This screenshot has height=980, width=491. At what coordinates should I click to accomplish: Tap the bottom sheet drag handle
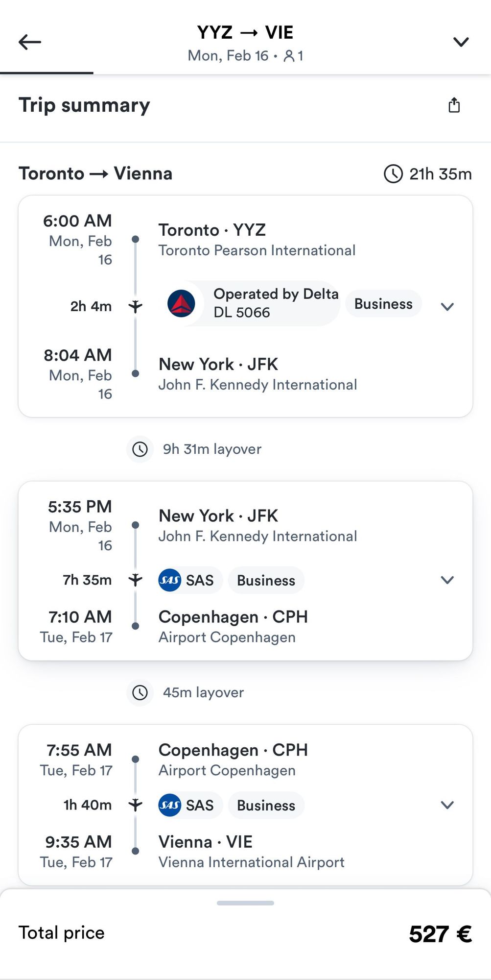point(245,903)
